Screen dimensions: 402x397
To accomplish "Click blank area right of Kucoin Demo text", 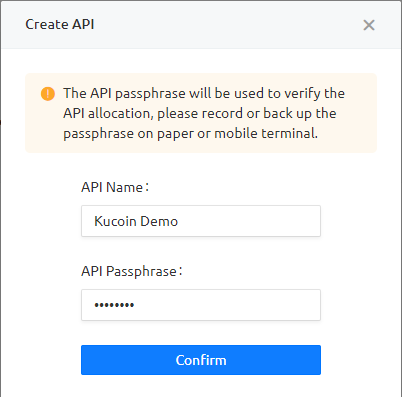I will click(x=248, y=221).
